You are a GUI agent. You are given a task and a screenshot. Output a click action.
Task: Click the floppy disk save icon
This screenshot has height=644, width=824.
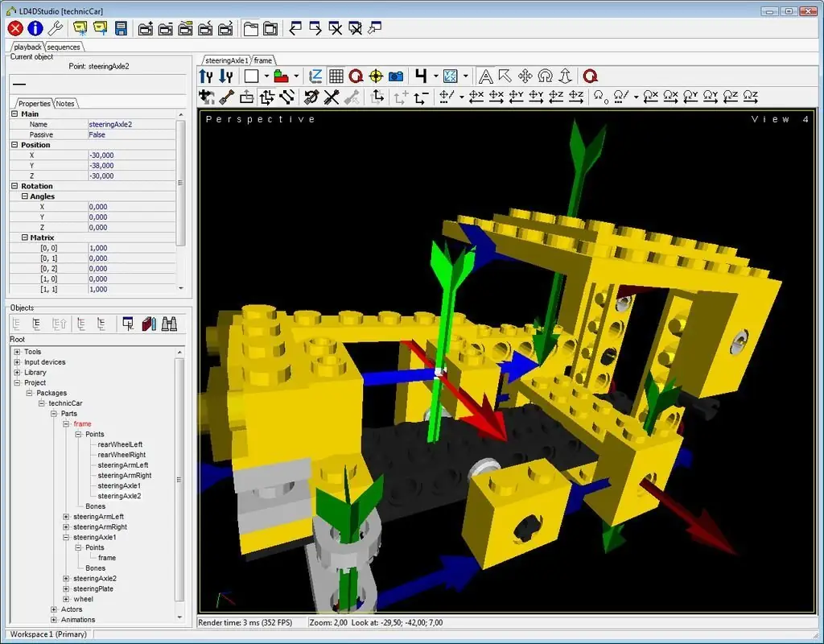(121, 28)
